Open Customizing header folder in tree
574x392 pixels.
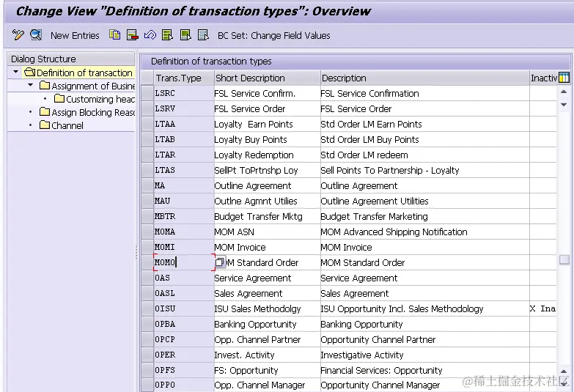95,99
